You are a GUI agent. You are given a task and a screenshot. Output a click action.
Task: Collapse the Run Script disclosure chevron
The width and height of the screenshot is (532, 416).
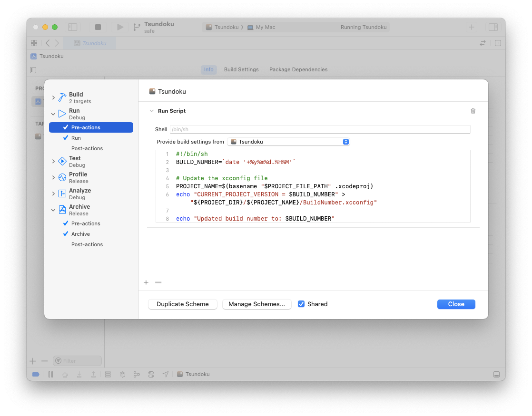(151, 111)
